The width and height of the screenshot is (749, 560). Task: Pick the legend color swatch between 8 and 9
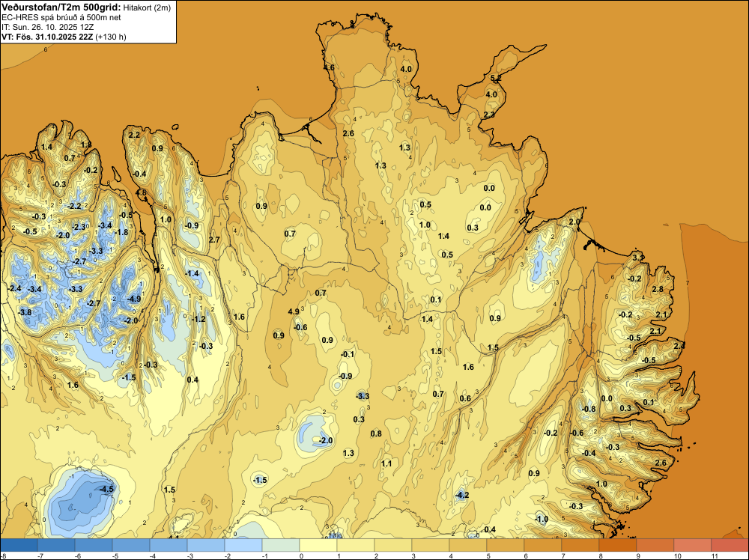618,545
